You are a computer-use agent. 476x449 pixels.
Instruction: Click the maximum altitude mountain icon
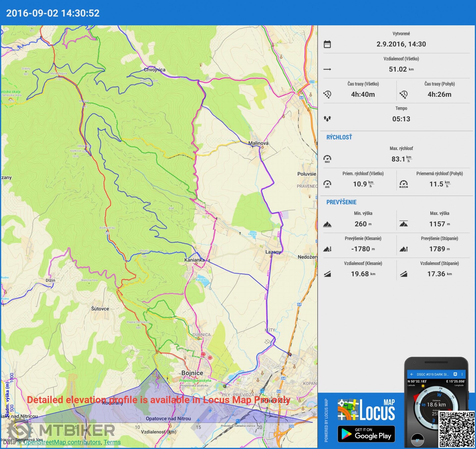coord(404,224)
